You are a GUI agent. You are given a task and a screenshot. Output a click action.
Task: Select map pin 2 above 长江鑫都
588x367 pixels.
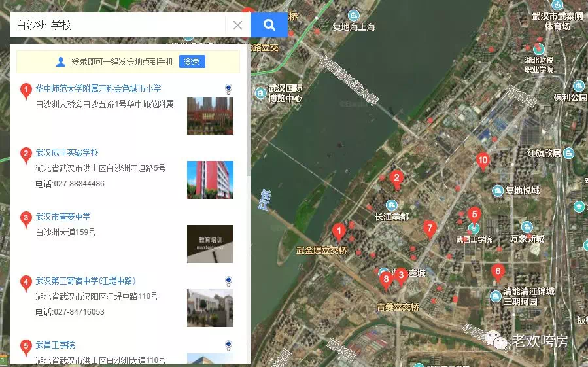click(396, 179)
